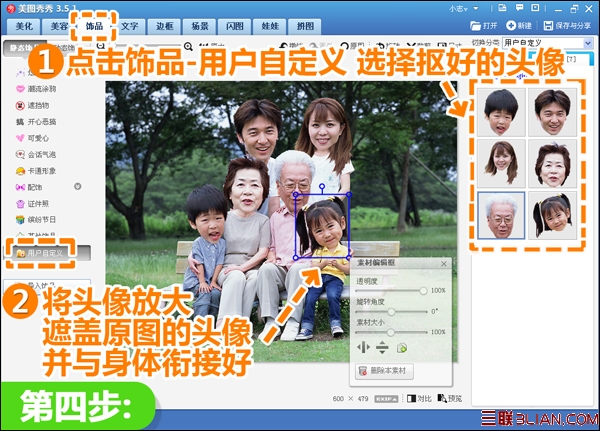The height and width of the screenshot is (431, 600).
Task: Switch to the 美容 tab
Action: 57,26
